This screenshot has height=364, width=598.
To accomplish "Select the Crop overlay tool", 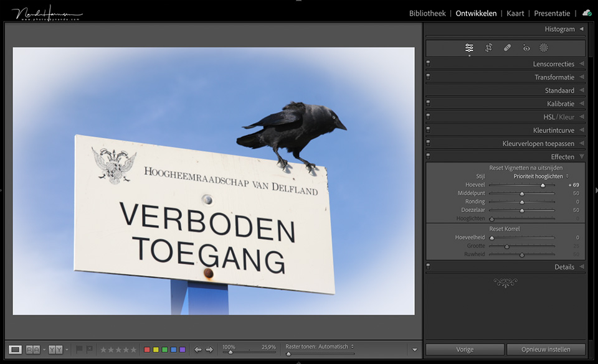I will 488,47.
